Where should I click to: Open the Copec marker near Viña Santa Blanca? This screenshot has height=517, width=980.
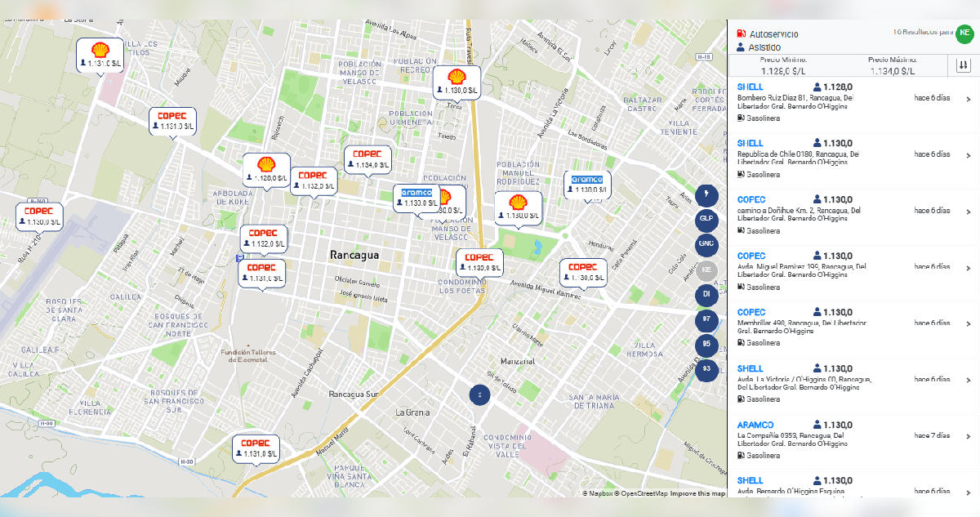[x=256, y=448]
